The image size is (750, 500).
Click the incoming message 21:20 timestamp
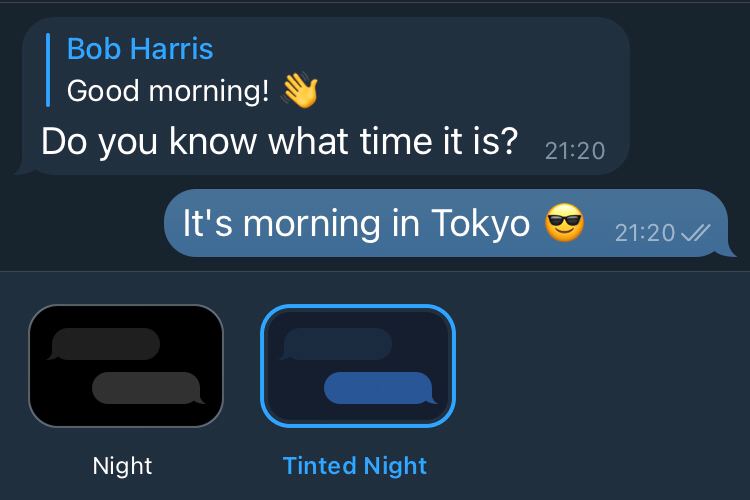pyautogui.click(x=575, y=151)
